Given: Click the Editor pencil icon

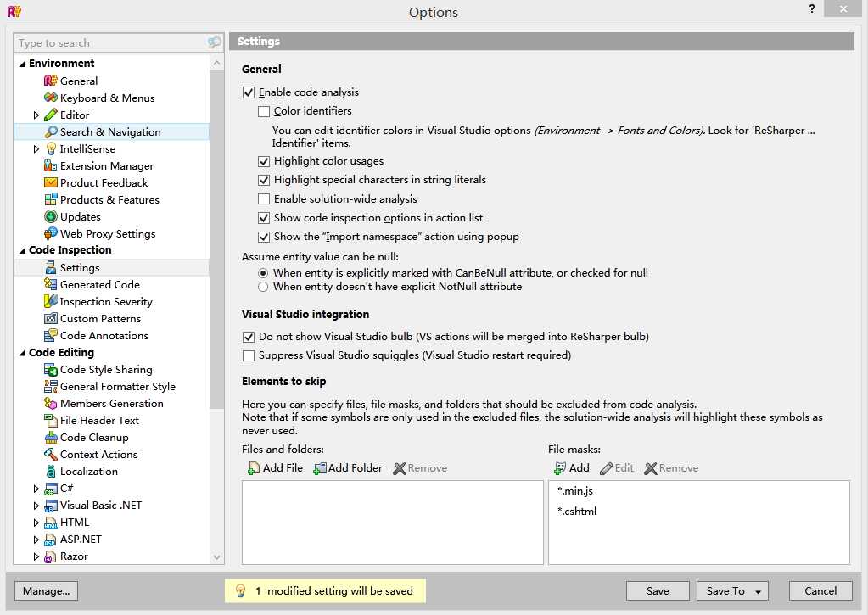Looking at the screenshot, I should pyautogui.click(x=50, y=115).
